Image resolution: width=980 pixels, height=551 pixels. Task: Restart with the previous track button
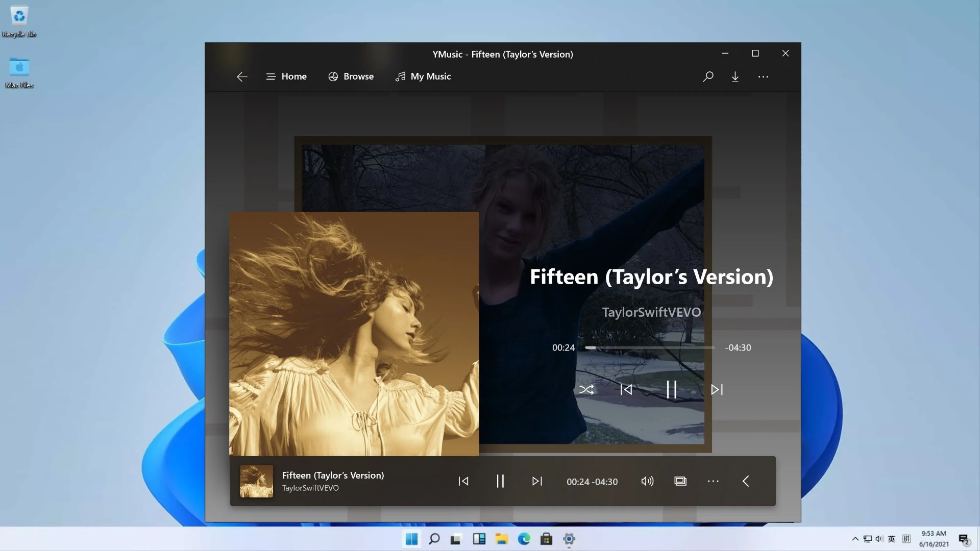462,481
